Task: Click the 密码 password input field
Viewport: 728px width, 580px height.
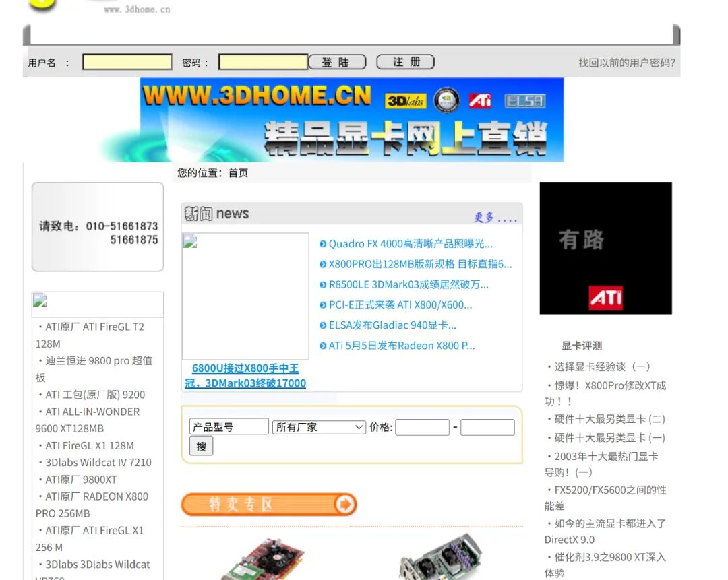Action: [x=264, y=62]
